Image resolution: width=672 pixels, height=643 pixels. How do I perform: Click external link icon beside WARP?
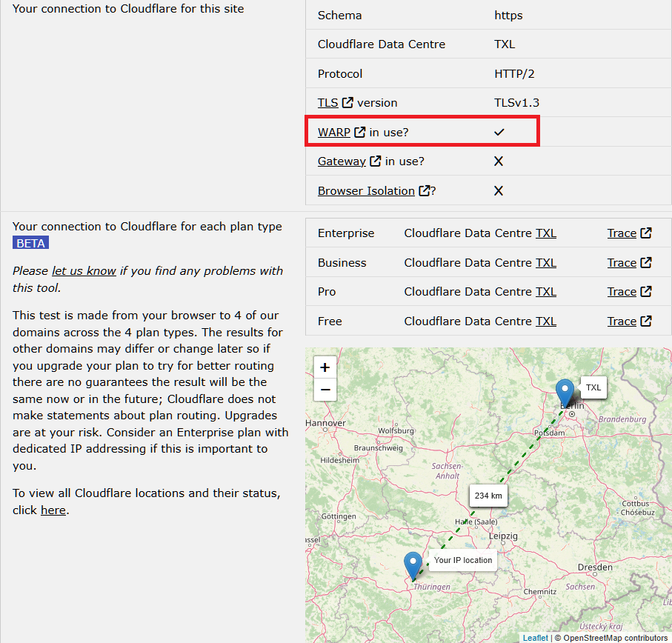[x=359, y=132]
